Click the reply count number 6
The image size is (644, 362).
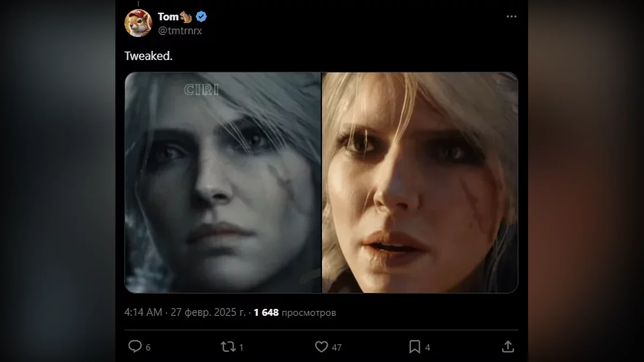click(148, 348)
